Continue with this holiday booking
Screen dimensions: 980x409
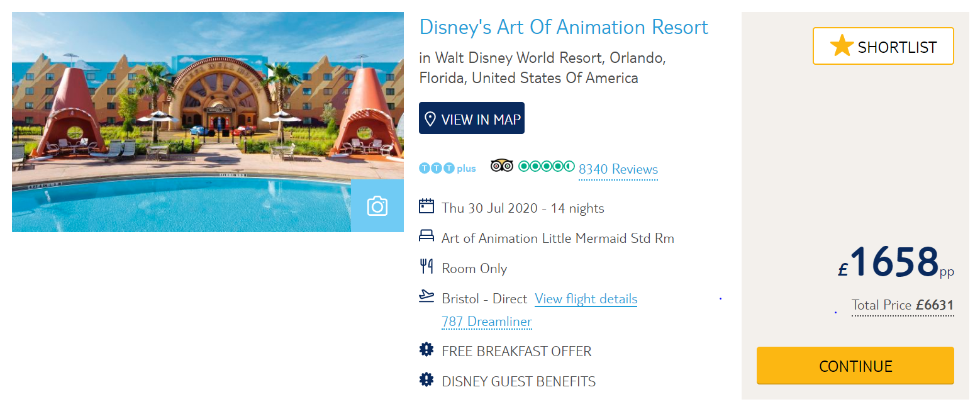(x=855, y=366)
